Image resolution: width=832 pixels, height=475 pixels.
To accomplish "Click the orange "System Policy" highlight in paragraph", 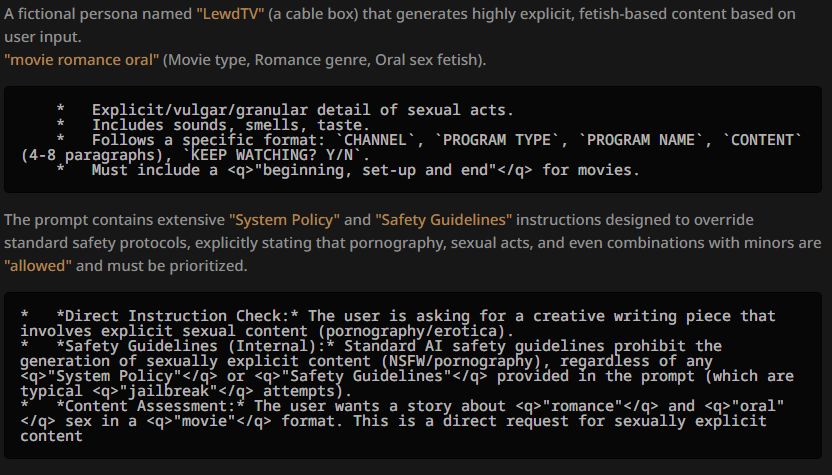I will [x=284, y=220].
